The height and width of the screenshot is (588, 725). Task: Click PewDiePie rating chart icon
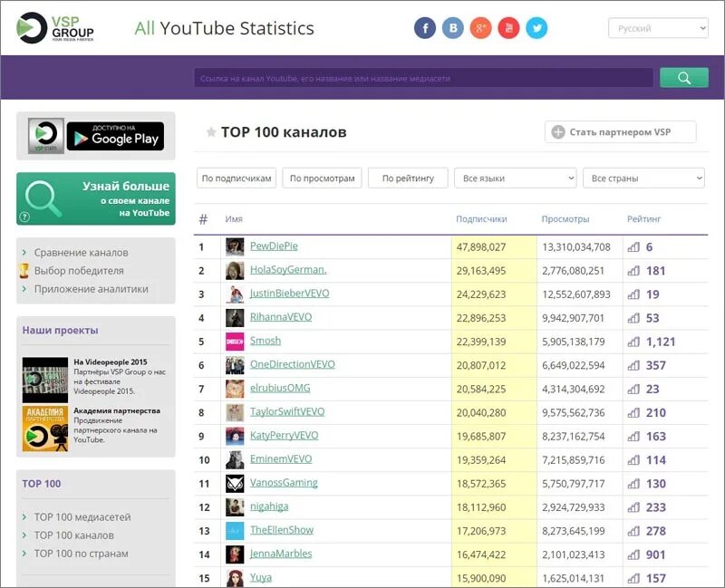pyautogui.click(x=633, y=247)
